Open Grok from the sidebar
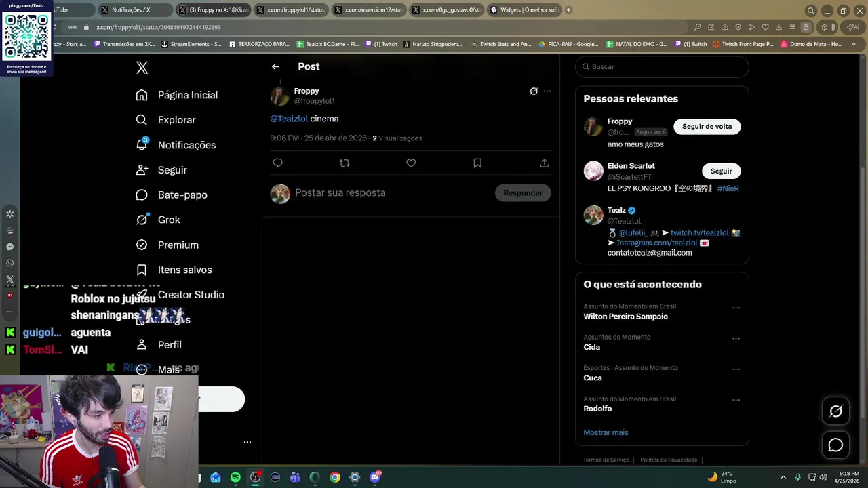The image size is (868, 488). 157,220
